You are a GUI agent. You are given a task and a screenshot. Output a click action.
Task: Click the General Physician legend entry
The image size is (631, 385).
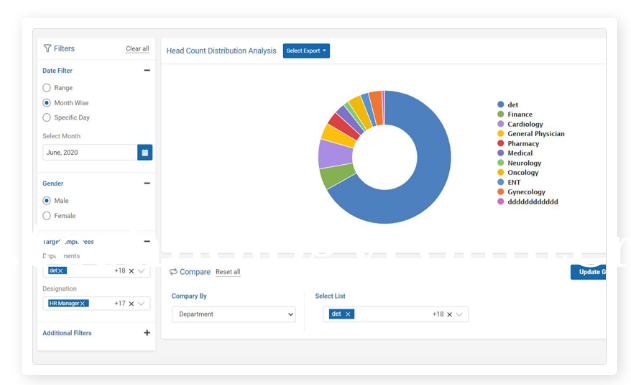point(531,134)
